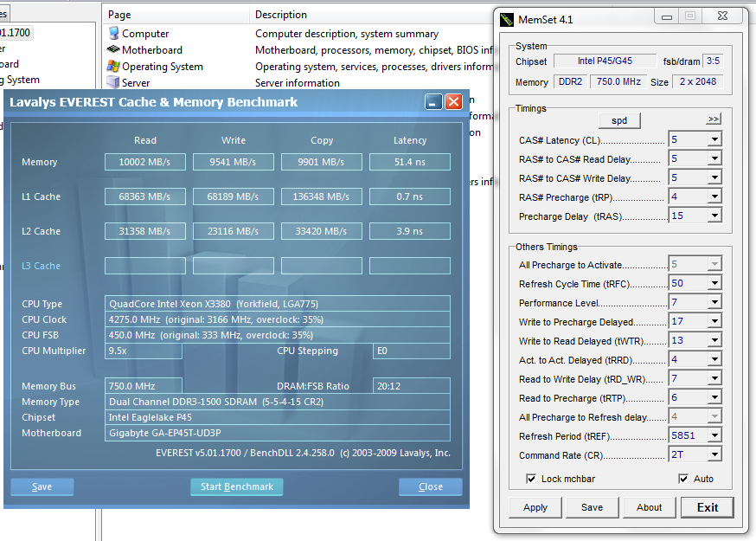Open the RAS# to CAS# Write Delay dropdown
Image resolution: width=756 pixels, height=541 pixels.
[714, 177]
